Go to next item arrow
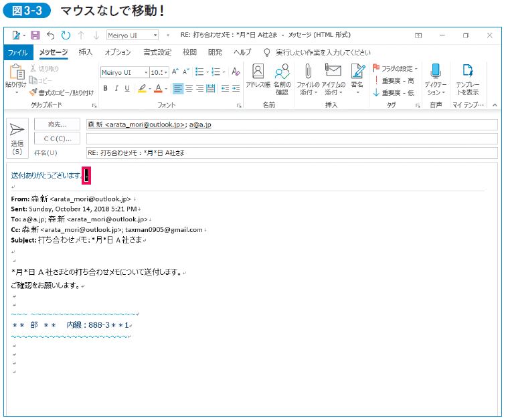Viewport: 506px width, 420px height. pos(96,35)
